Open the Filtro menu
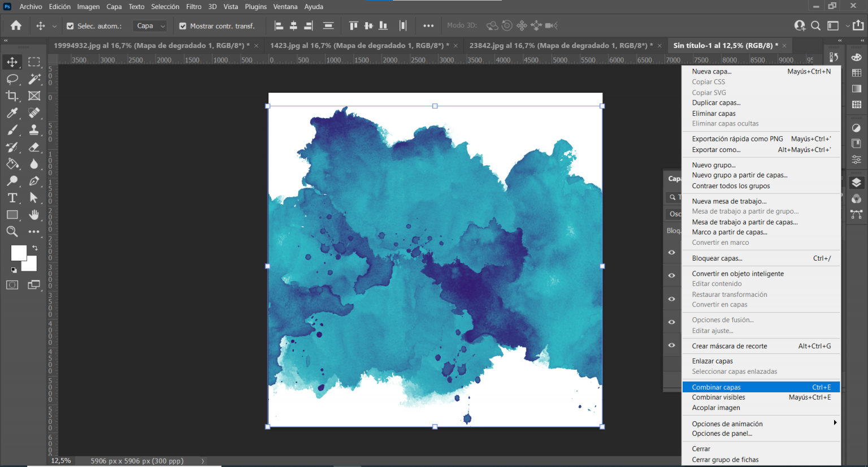 194,7
